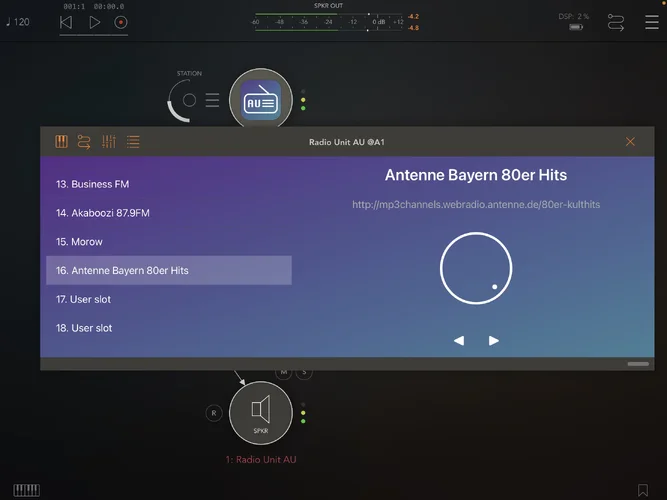Click the DSP battery indicator
This screenshot has width=667, height=500.
click(x=576, y=27)
